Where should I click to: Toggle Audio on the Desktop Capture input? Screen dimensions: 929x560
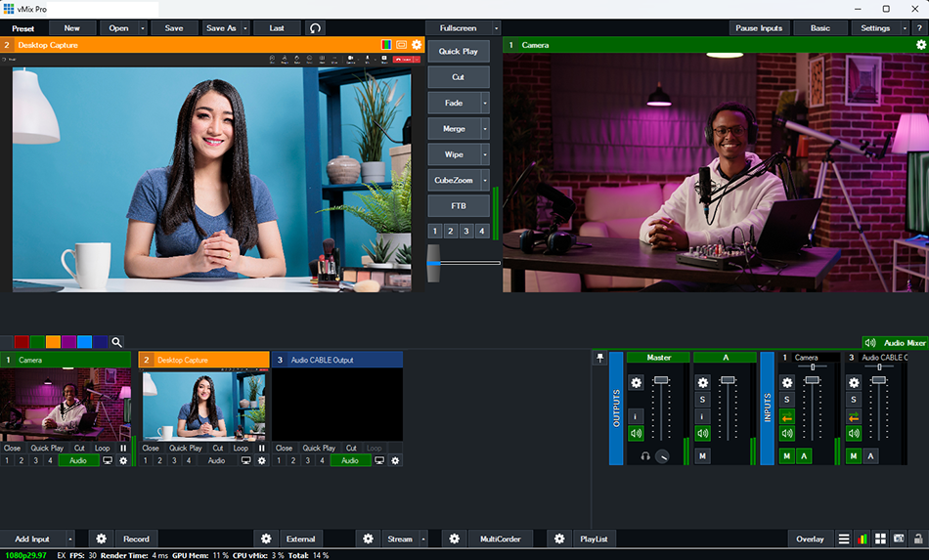pos(216,460)
